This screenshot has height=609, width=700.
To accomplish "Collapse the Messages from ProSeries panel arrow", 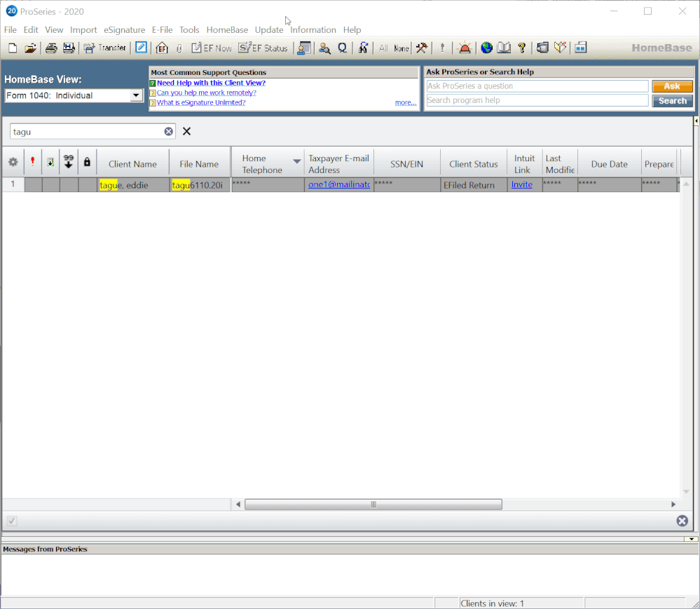I will pos(692,539).
